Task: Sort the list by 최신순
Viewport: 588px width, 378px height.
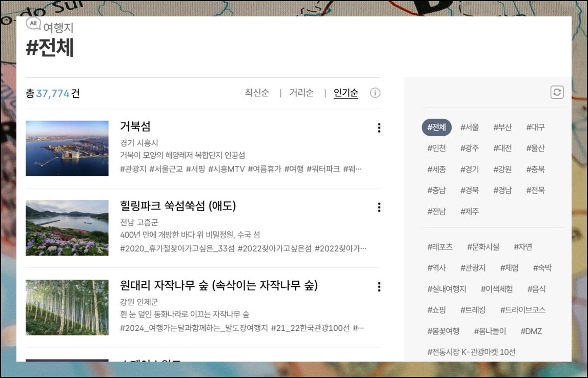Action: [x=257, y=93]
